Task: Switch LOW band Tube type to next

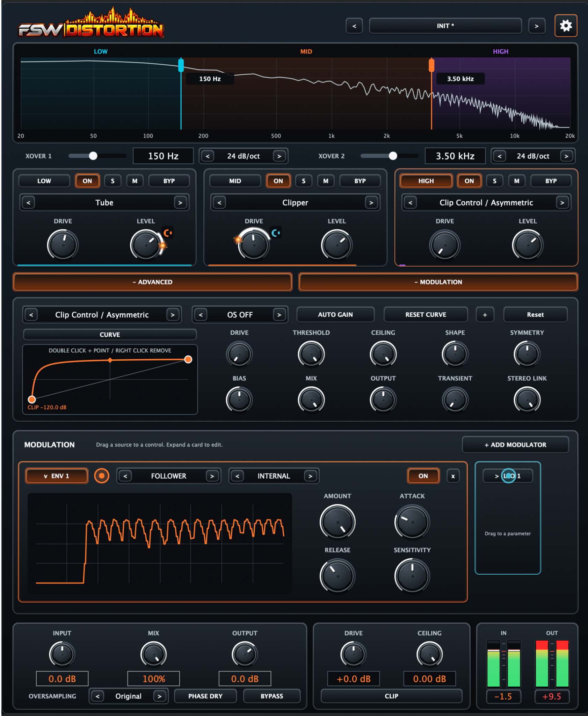Action: coord(180,203)
